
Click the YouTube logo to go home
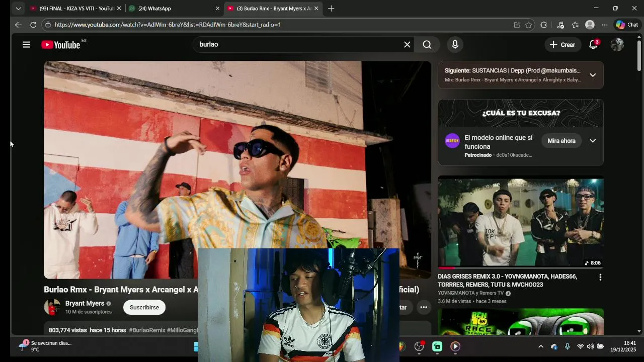coord(61,45)
